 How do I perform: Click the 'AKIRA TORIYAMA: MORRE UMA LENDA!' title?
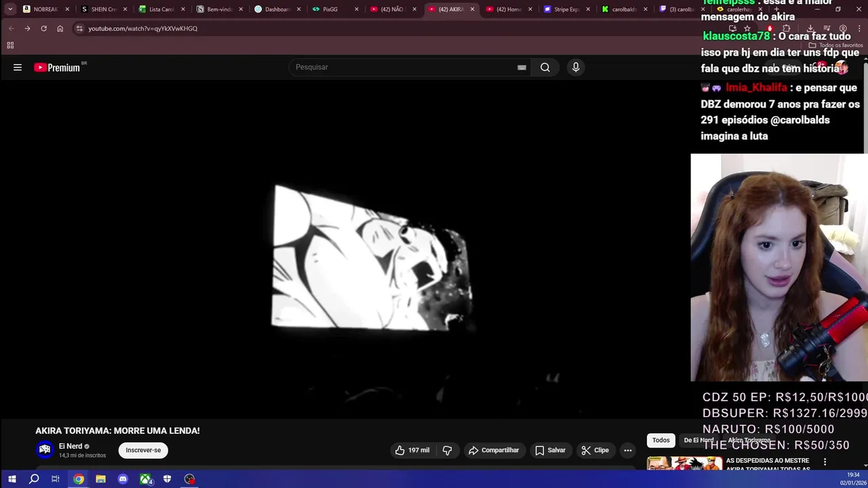(x=117, y=430)
